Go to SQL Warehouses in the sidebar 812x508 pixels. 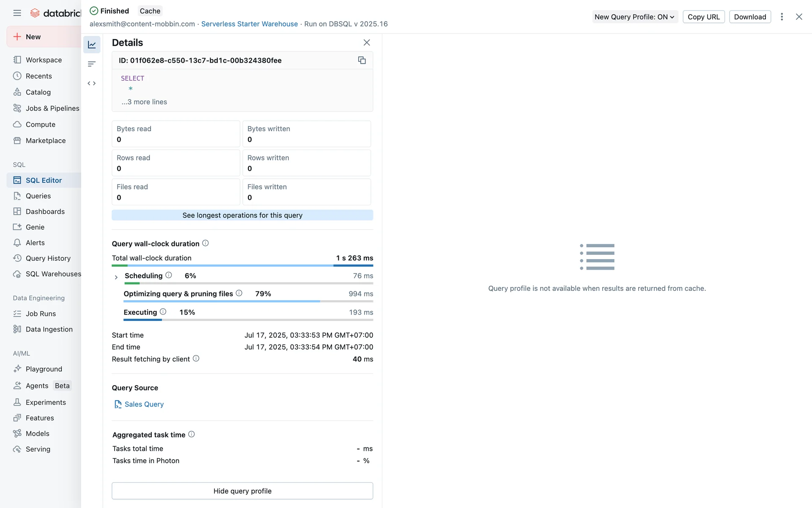tap(53, 274)
